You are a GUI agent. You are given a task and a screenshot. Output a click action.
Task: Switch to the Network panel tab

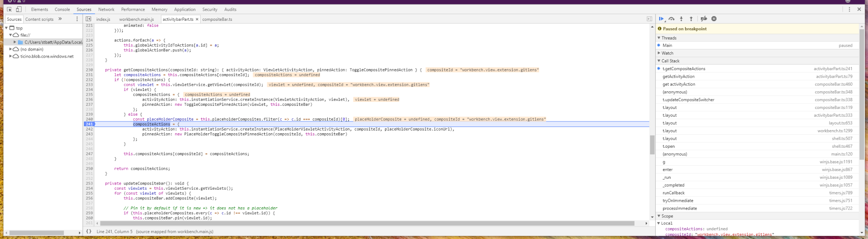(x=106, y=9)
